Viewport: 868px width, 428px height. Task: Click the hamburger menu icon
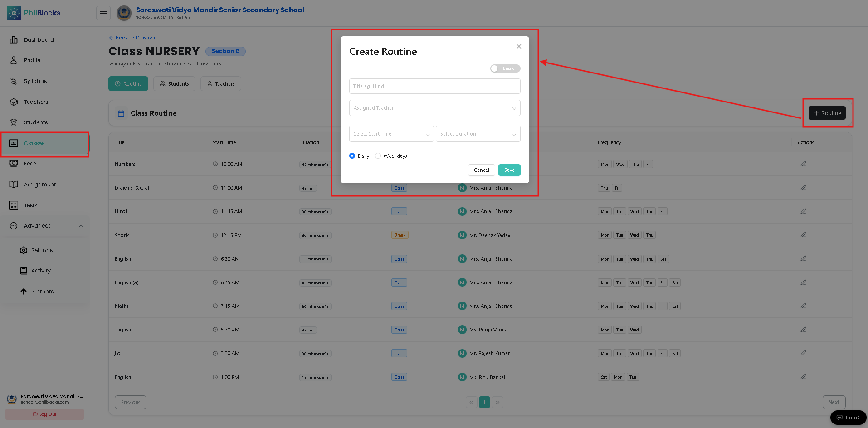[103, 13]
